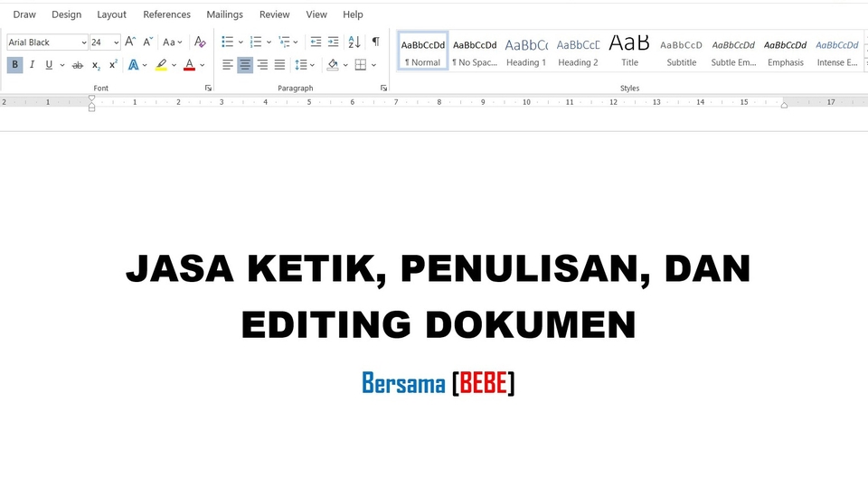Apply Heading 1 style
Screen dimensions: 868x487
click(x=526, y=51)
